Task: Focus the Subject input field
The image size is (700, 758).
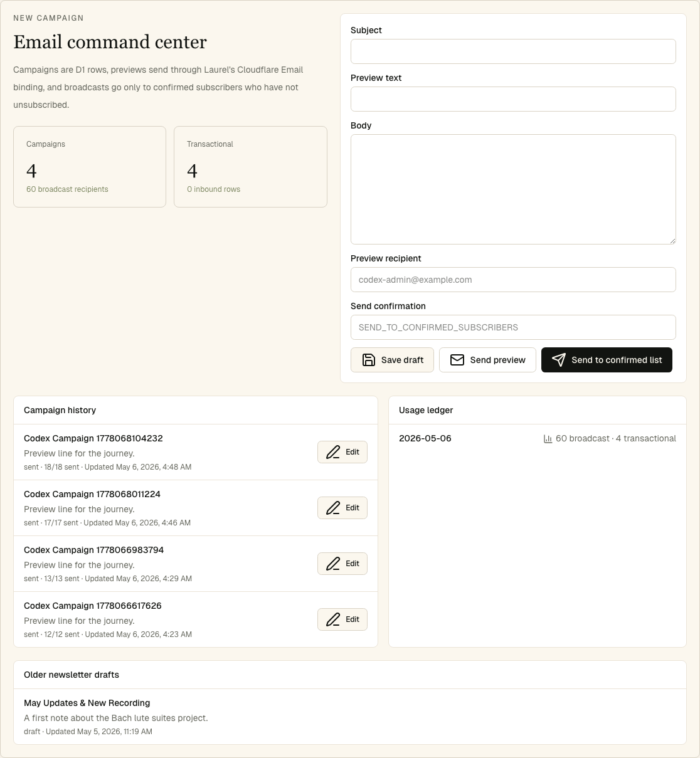Action: pyautogui.click(x=513, y=51)
